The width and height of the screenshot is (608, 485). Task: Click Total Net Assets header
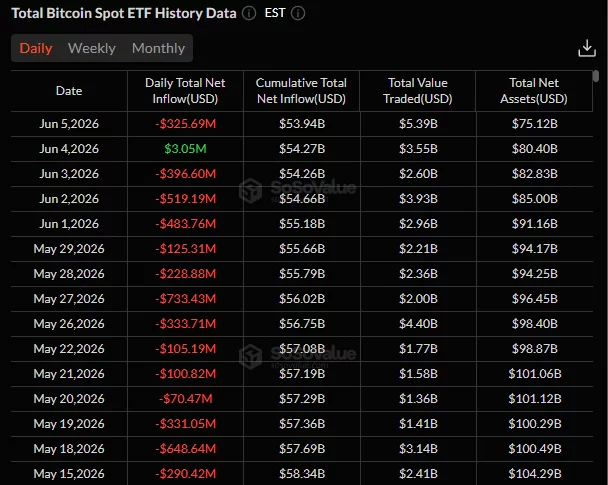[534, 91]
